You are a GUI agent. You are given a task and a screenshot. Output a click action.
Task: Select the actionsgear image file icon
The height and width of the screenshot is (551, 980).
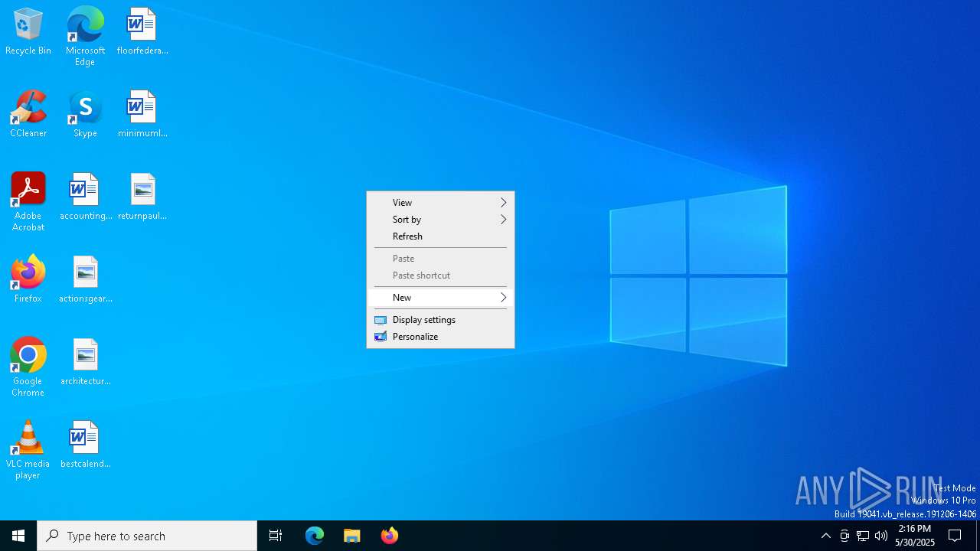(x=85, y=280)
